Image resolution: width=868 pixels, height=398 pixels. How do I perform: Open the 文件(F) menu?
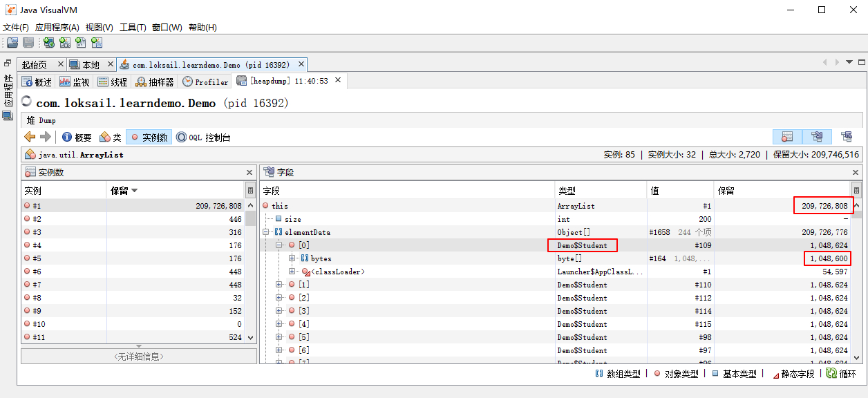pos(16,27)
